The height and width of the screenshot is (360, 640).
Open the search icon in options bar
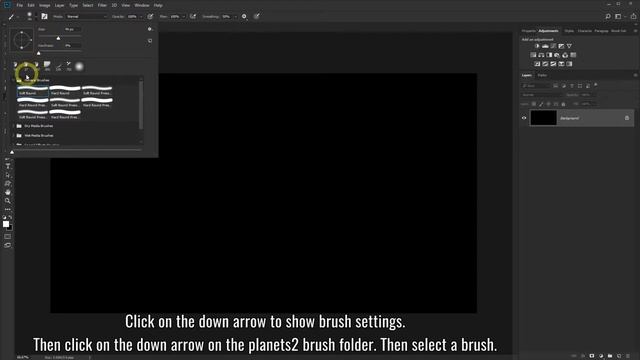click(608, 16)
